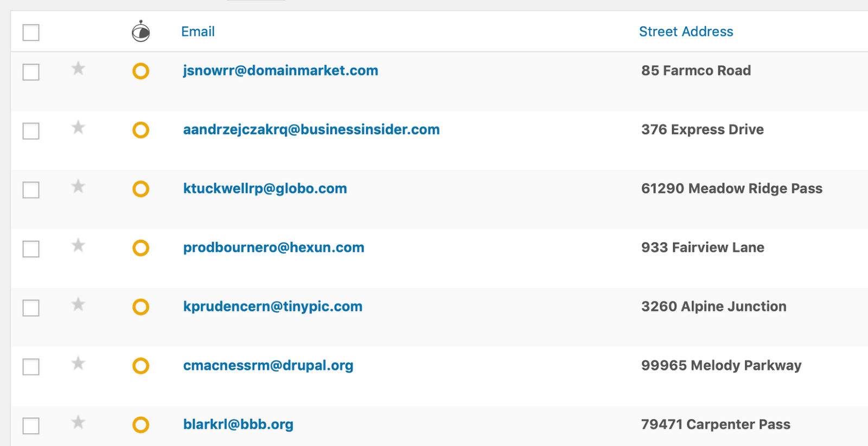868x446 pixels.
Task: Open the blarkrl@bbb.org entry link
Action: (x=238, y=425)
